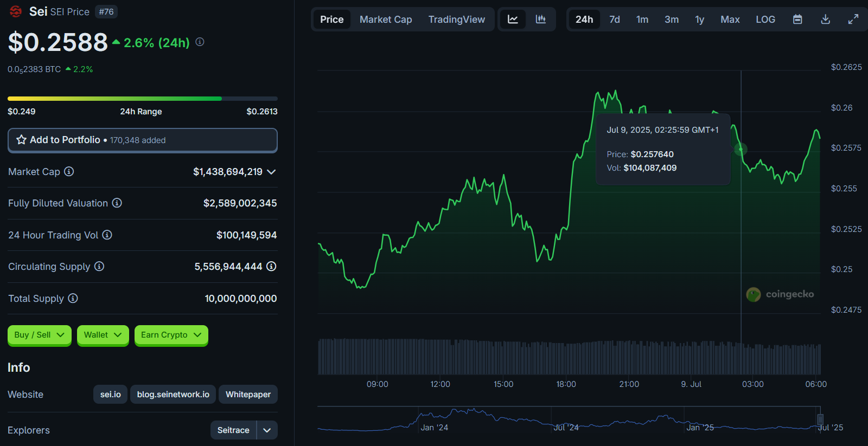Open the Seitrace explorers dropdown arrow
This screenshot has width=868, height=446.
267,430
